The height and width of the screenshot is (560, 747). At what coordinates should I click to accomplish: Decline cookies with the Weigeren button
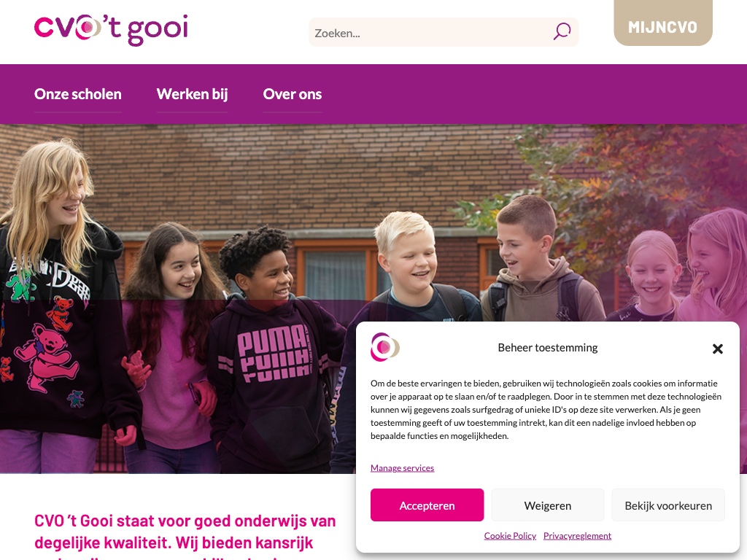pos(547,505)
